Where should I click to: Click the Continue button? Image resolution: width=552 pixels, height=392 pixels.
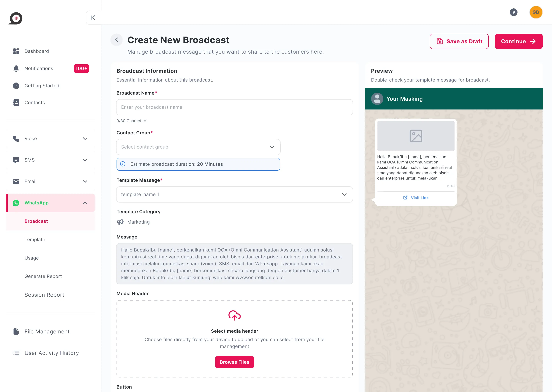(x=518, y=41)
